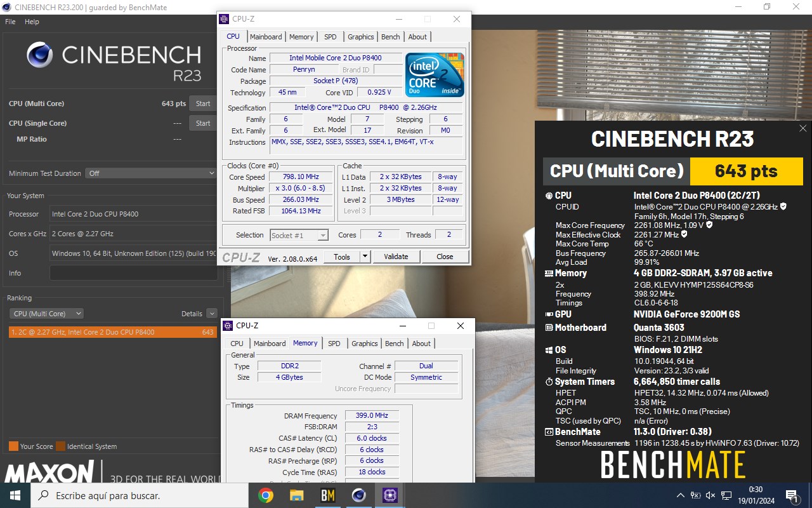Switch to Mainboard tab in top CPU-Z window
Screen dimensions: 812x508
point(266,37)
